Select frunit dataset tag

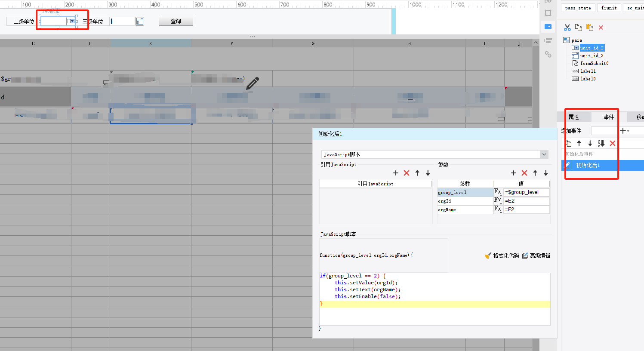[609, 8]
